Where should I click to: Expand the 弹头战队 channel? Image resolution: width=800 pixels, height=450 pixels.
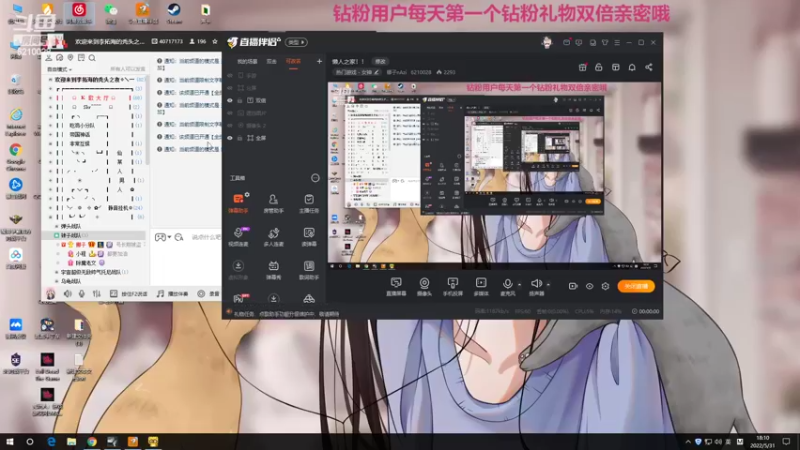click(x=57, y=226)
